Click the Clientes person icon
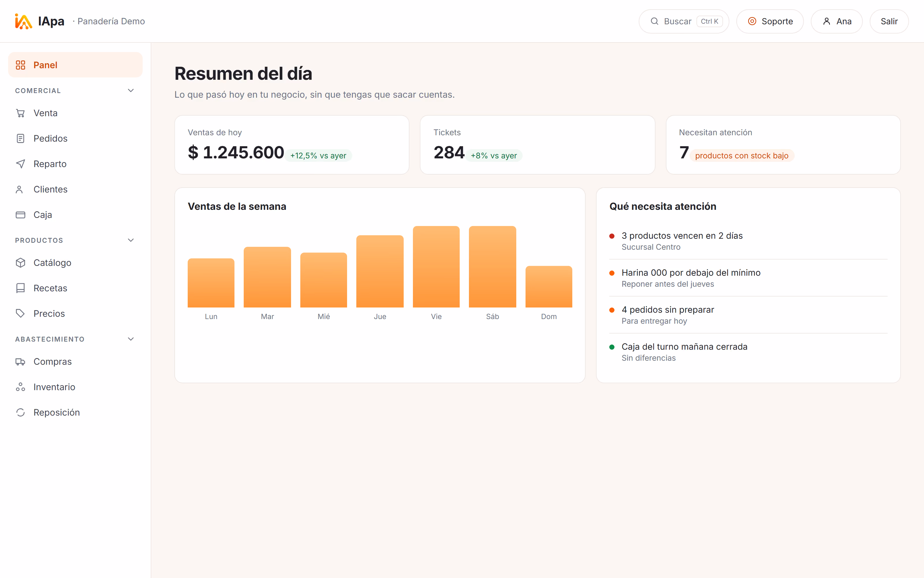 tap(19, 189)
